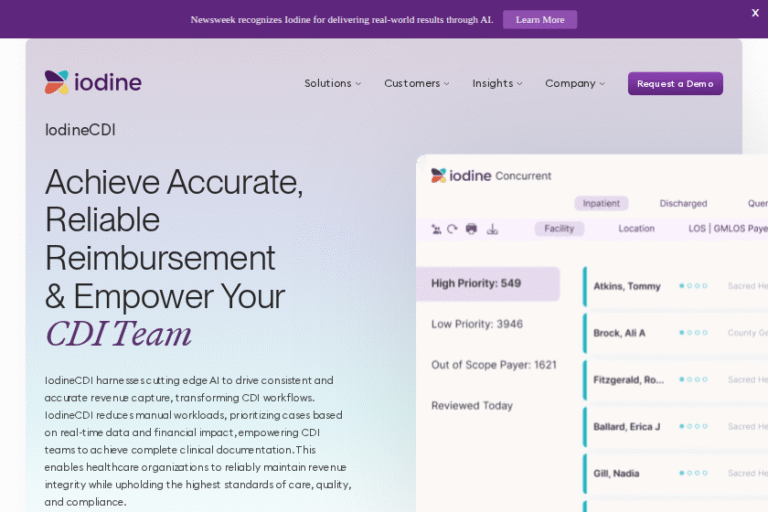Switch to the Discharged tab
Viewport: 768px width, 512px height.
683,203
